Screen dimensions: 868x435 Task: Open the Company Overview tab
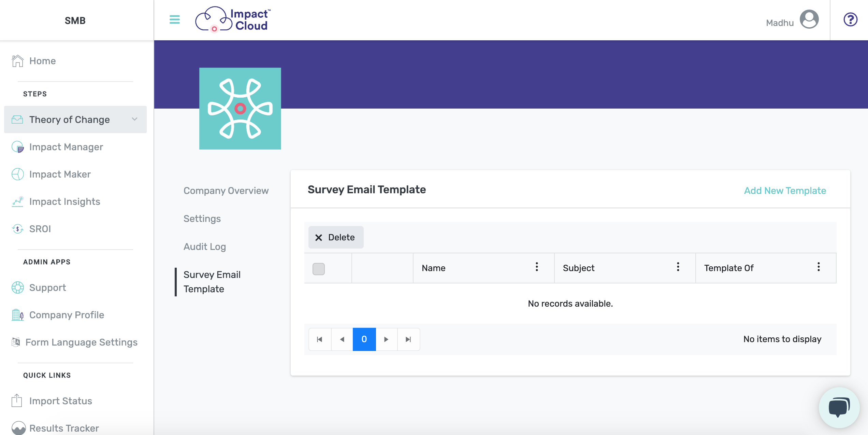[x=226, y=191]
